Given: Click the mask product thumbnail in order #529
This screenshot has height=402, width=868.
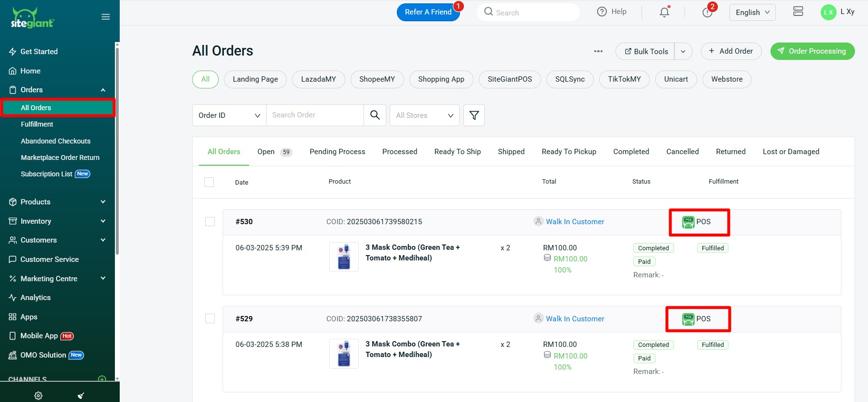Looking at the screenshot, I should 344,354.
